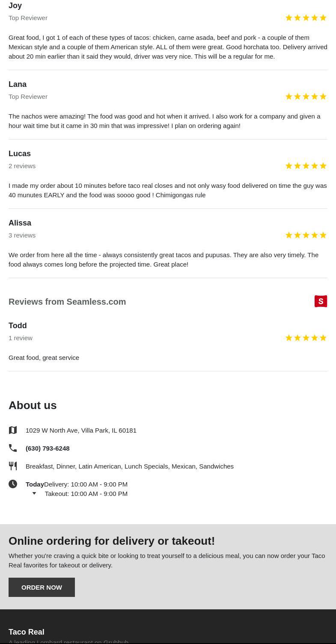The image size is (336, 644).
Task: Click reviewer name Joy
Action: click(x=15, y=6)
